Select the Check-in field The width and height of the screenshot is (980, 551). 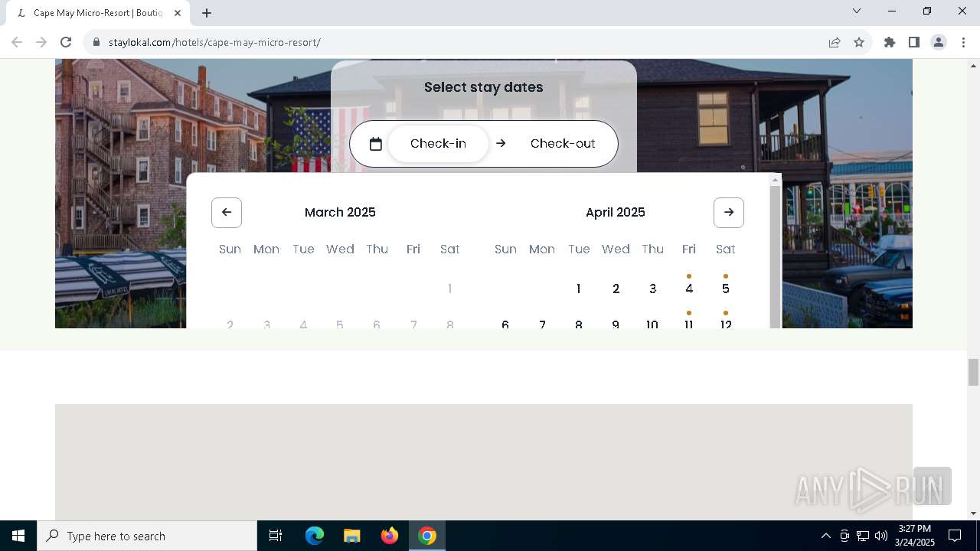coord(438,144)
